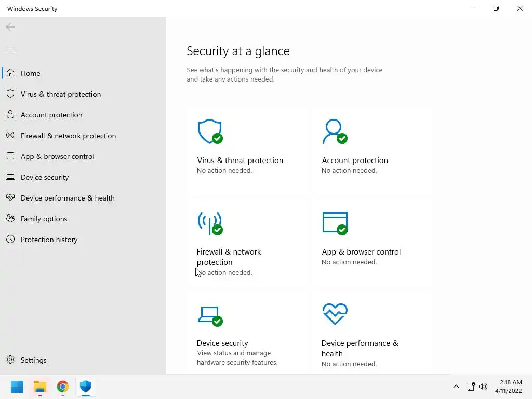This screenshot has height=399, width=532.
Task: Click the Virus & threat protection tile title
Action: (x=240, y=160)
